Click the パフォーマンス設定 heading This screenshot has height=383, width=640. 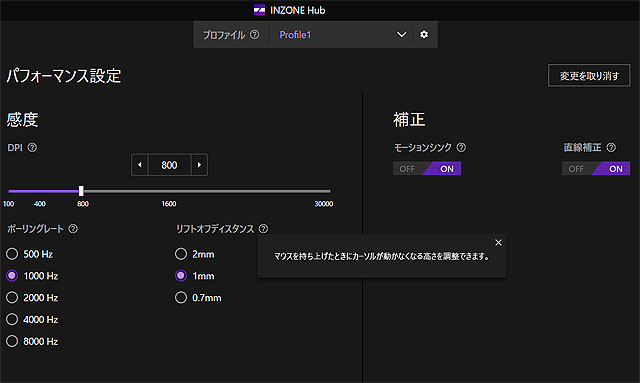click(x=64, y=76)
